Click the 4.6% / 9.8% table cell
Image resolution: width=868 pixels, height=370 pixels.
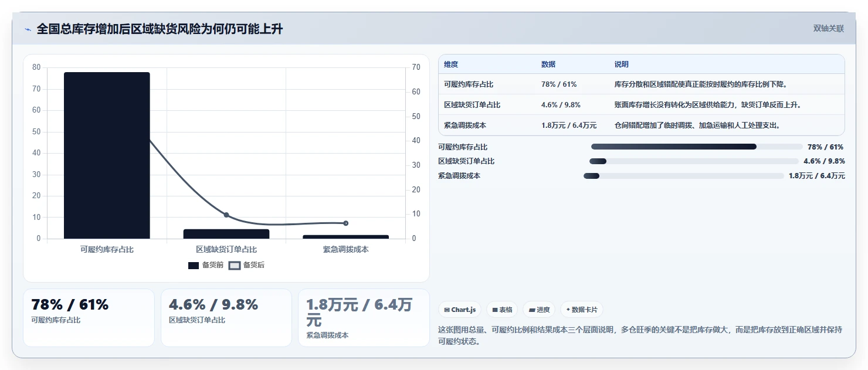coord(561,105)
